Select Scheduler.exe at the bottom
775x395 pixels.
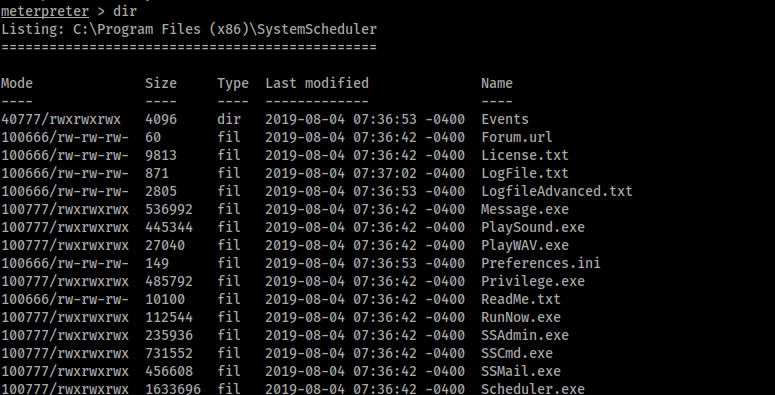pos(533,389)
